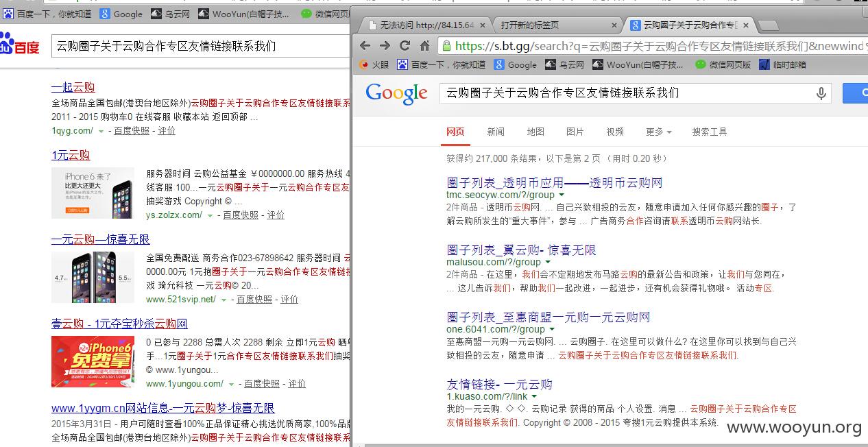The image size is (868, 447).
Task: Click the blue Google search button
Action: coord(855,93)
